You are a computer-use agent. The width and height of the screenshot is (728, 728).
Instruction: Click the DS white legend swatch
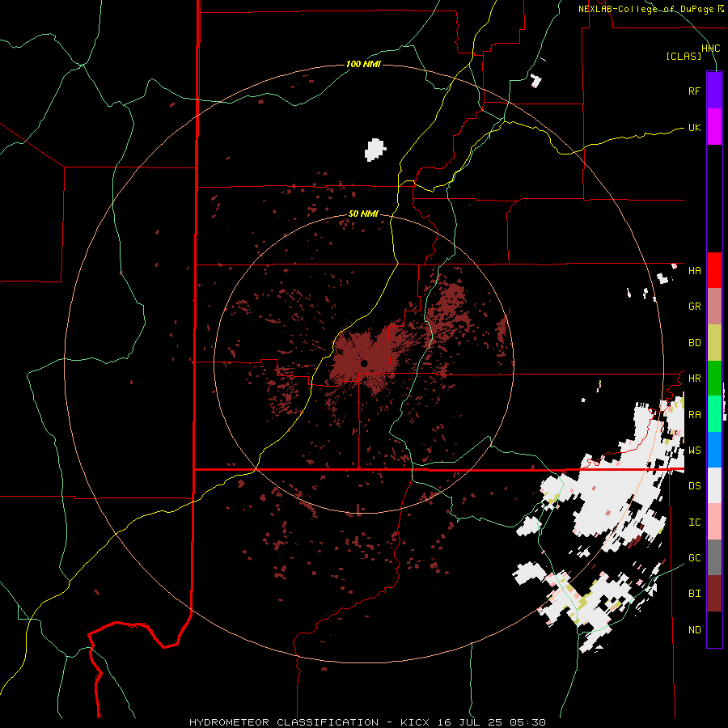(x=714, y=485)
